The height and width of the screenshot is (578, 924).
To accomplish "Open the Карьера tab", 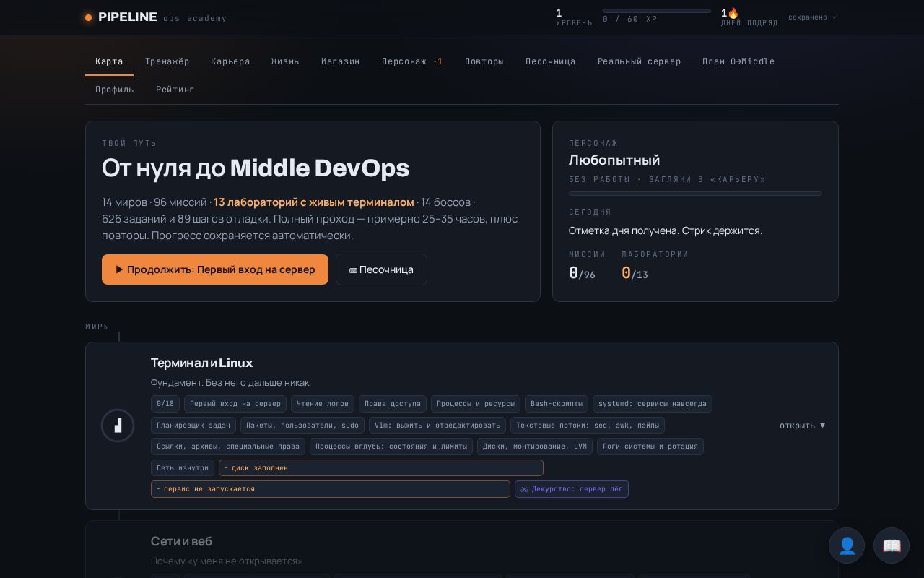I will point(230,61).
